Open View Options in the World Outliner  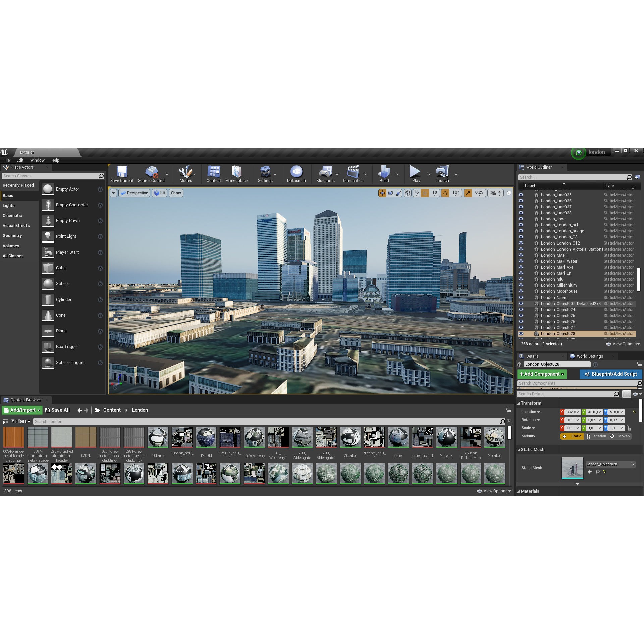pyautogui.click(x=623, y=344)
